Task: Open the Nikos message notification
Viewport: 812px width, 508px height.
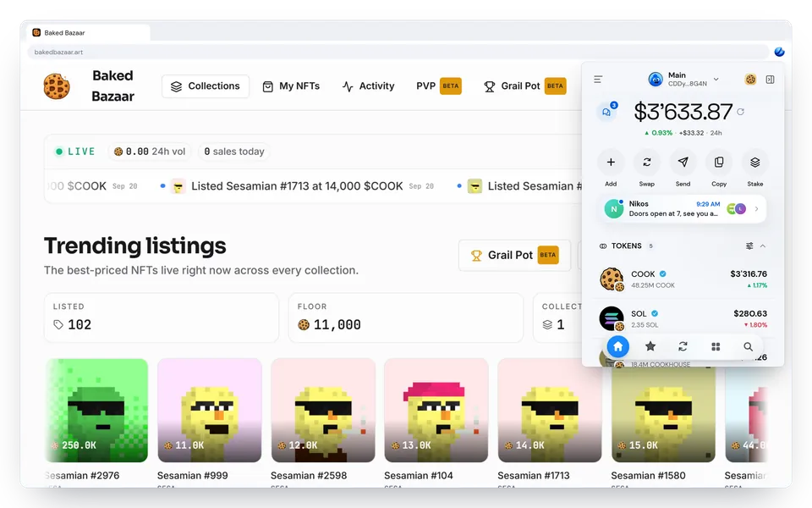Action: pos(682,209)
